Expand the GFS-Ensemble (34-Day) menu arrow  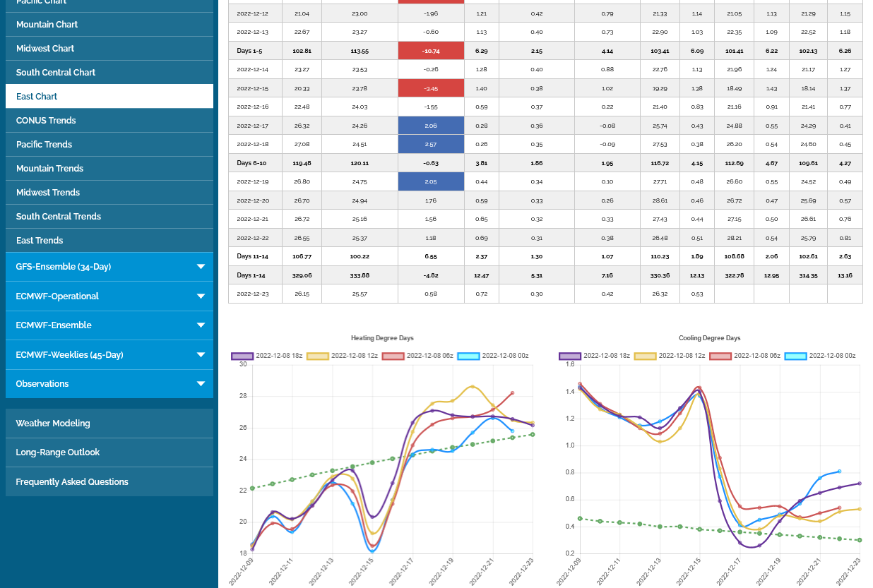pyautogui.click(x=201, y=267)
